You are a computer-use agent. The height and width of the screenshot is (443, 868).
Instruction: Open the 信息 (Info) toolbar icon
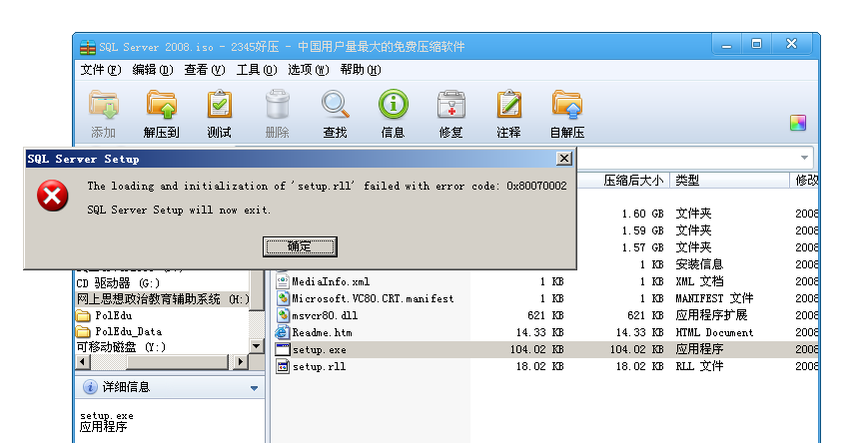393,104
